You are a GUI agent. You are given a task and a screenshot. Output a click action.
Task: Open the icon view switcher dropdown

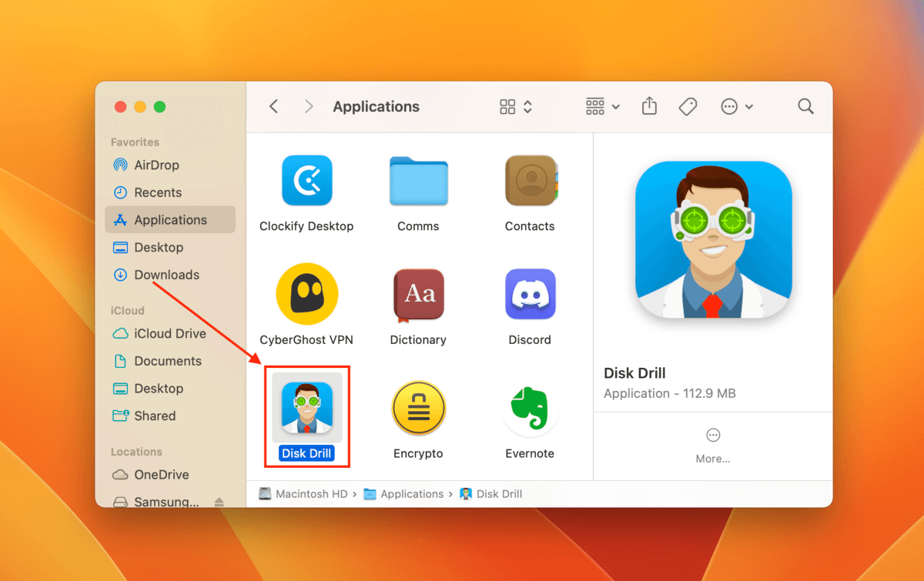516,107
